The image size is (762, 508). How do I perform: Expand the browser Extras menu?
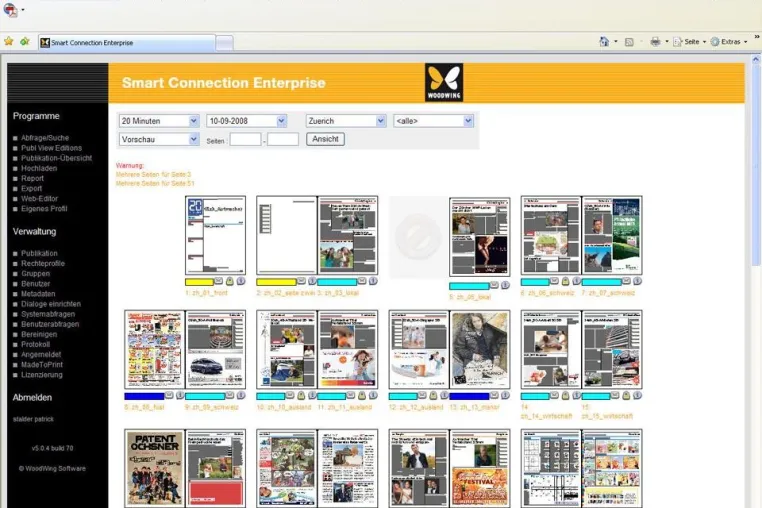pos(729,42)
